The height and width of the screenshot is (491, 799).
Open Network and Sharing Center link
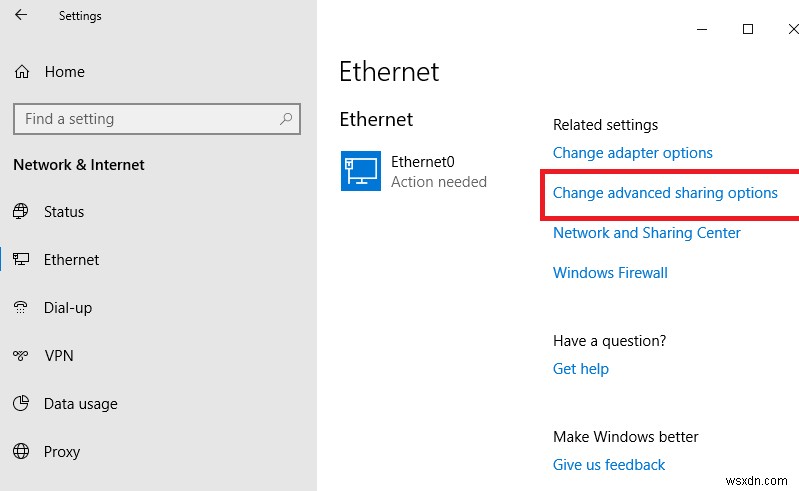click(x=647, y=233)
